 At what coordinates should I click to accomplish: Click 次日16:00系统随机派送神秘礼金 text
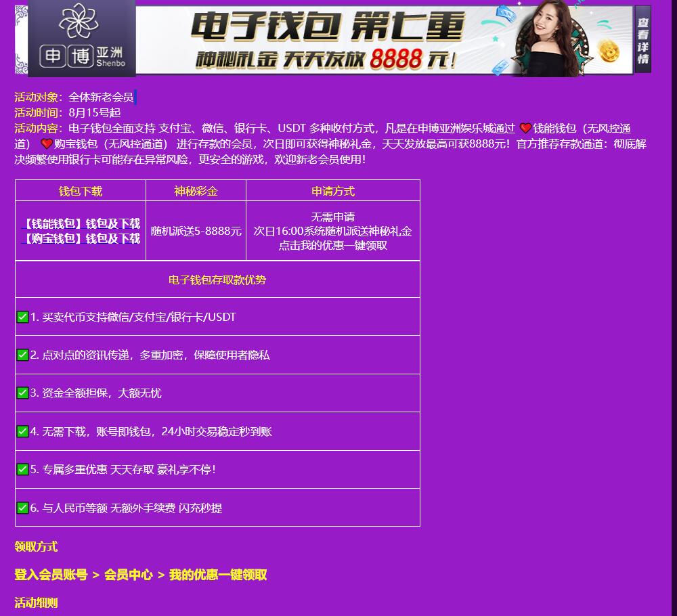[332, 231]
